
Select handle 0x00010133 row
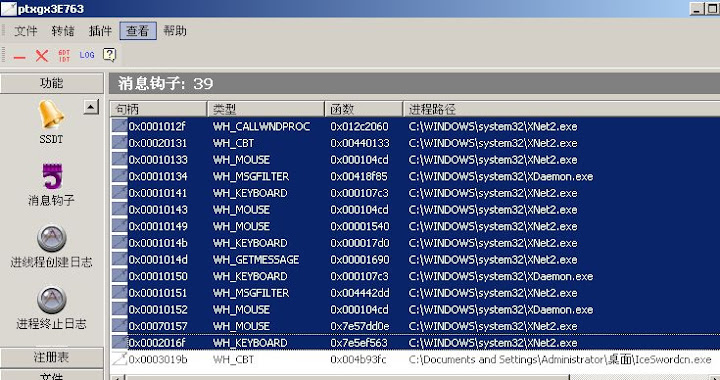(x=415, y=160)
